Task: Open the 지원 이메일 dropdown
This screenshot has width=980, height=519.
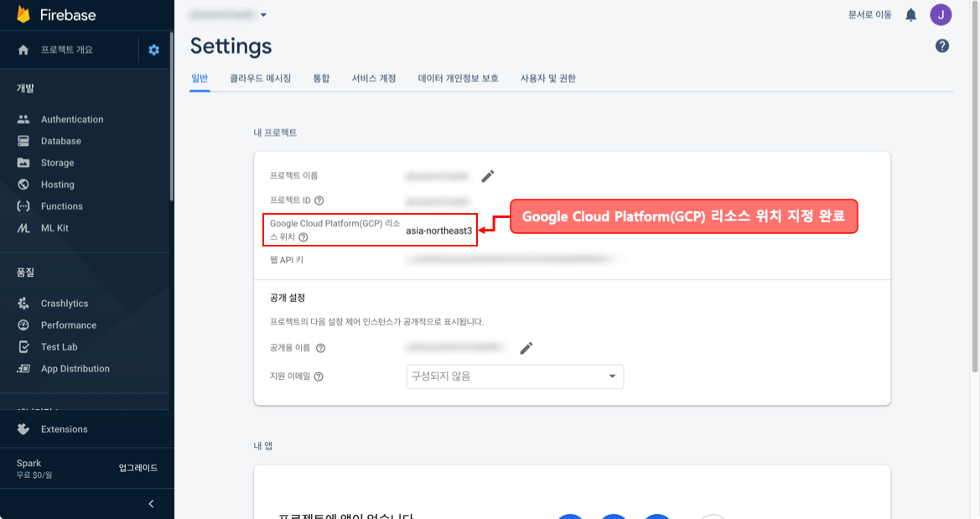Action: point(515,376)
